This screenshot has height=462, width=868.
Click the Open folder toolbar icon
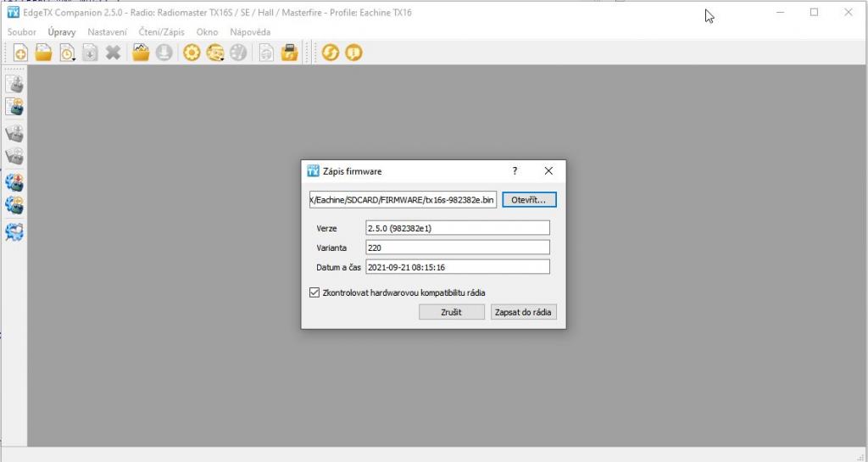43,53
